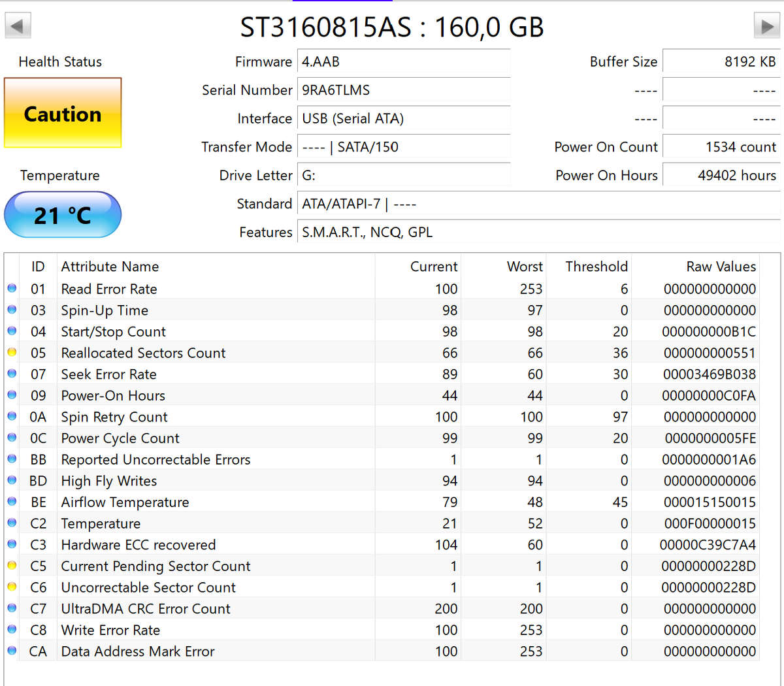Click the blue 21 °C temperature gauge

pyautogui.click(x=62, y=214)
